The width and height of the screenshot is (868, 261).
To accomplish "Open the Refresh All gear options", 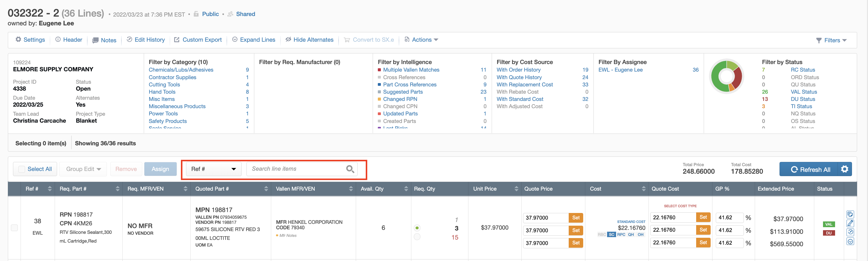I will pos(844,169).
